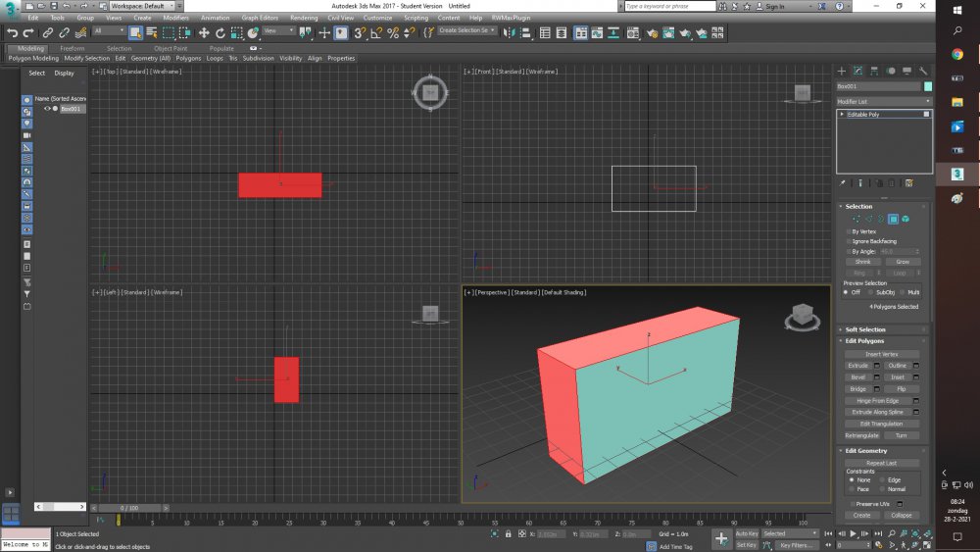980x552 pixels.
Task: Click the Extrude button
Action: click(857, 366)
